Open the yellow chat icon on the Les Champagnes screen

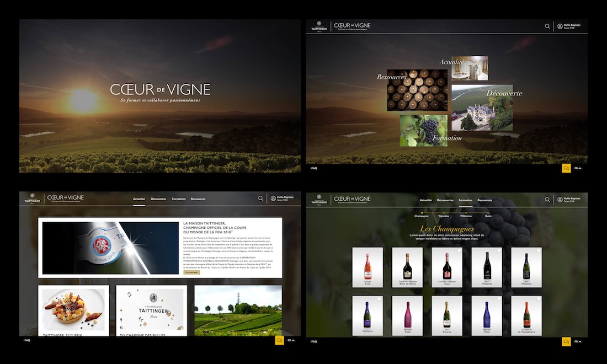tap(566, 341)
